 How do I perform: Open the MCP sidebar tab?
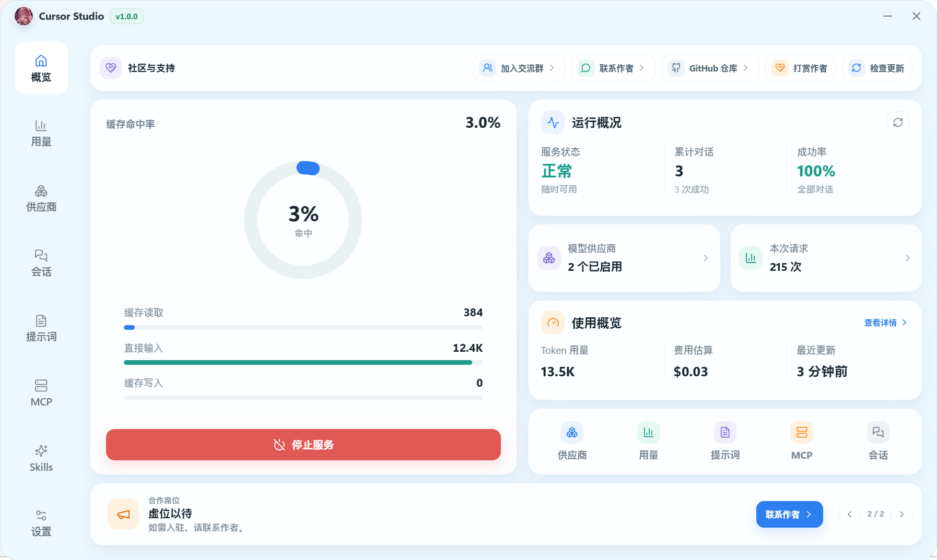click(x=41, y=393)
